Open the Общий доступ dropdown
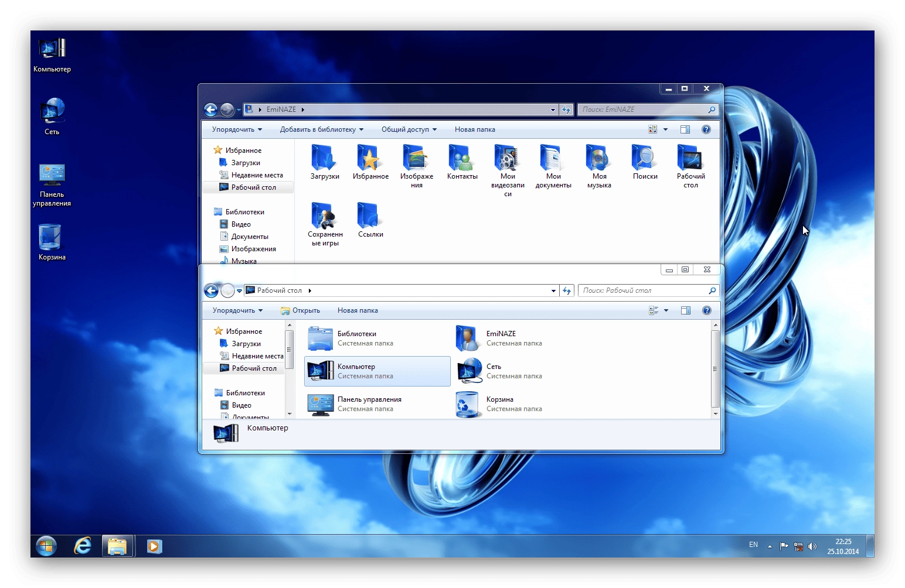The height and width of the screenshot is (588, 905). click(x=409, y=129)
